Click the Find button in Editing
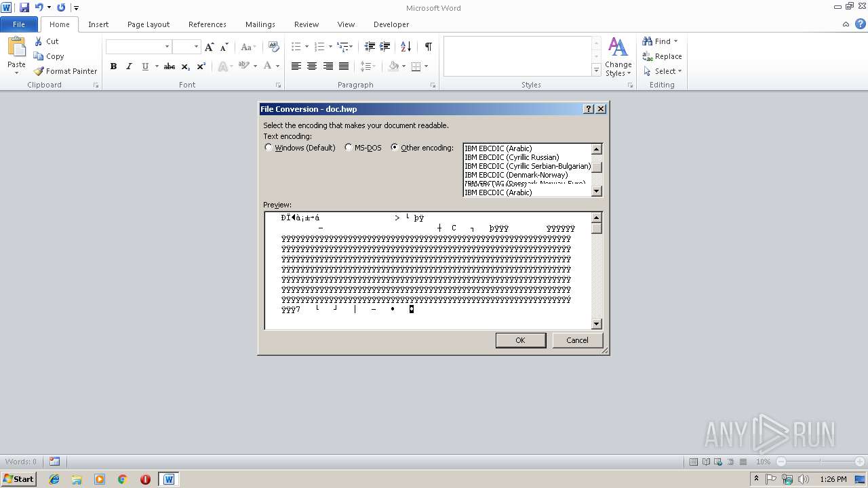The width and height of the screenshot is (868, 488). (660, 41)
